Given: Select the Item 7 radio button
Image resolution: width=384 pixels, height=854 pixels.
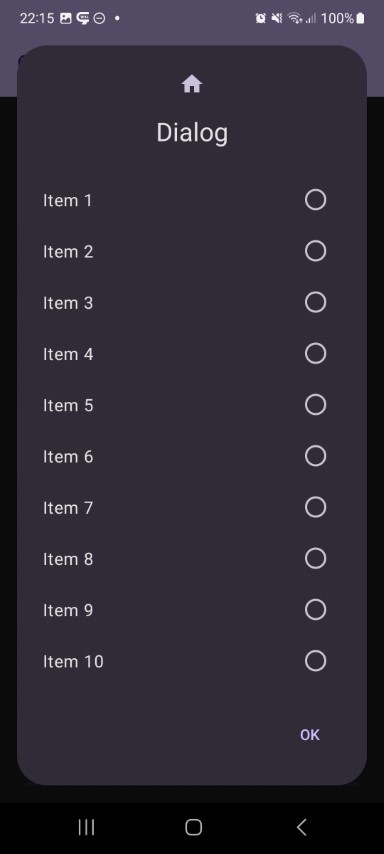Looking at the screenshot, I should coord(315,507).
